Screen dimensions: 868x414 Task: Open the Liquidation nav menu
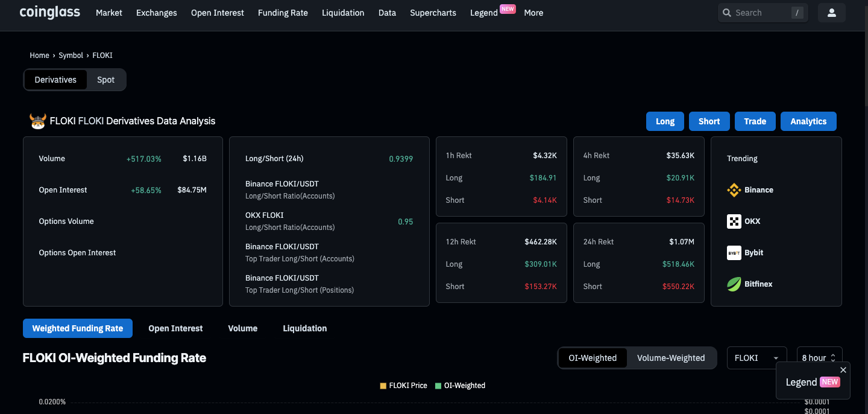click(343, 13)
